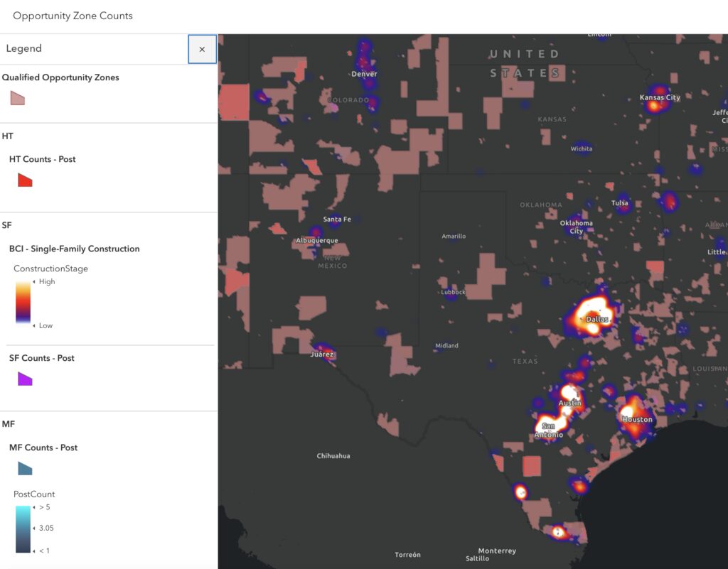This screenshot has height=569, width=728.
Task: Click the San Antonio map label
Action: coord(548,430)
